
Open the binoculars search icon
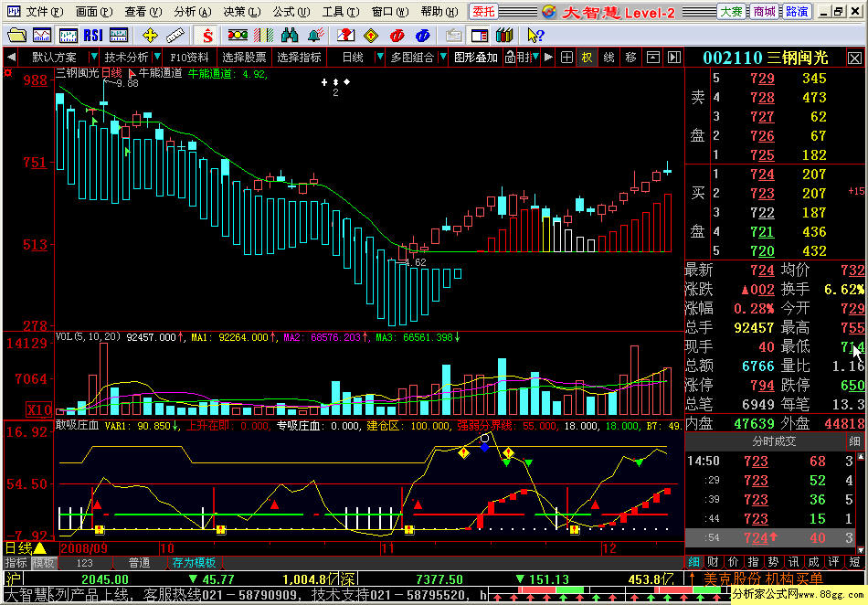(x=290, y=36)
